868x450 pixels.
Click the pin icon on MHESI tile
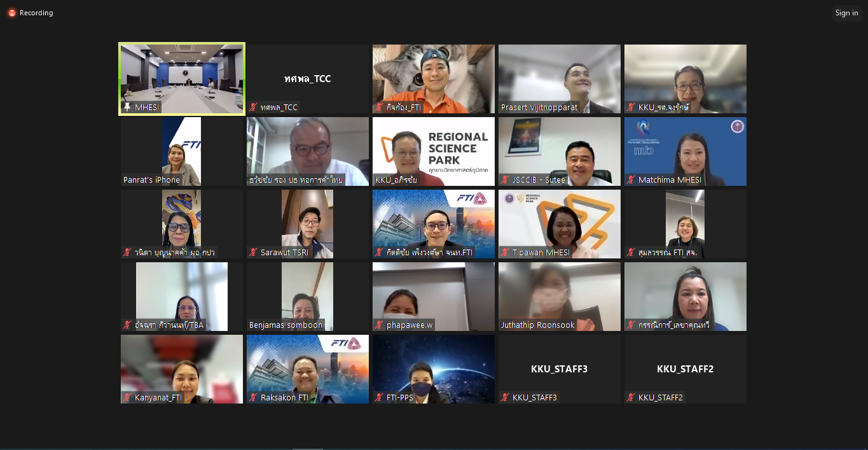(x=127, y=108)
